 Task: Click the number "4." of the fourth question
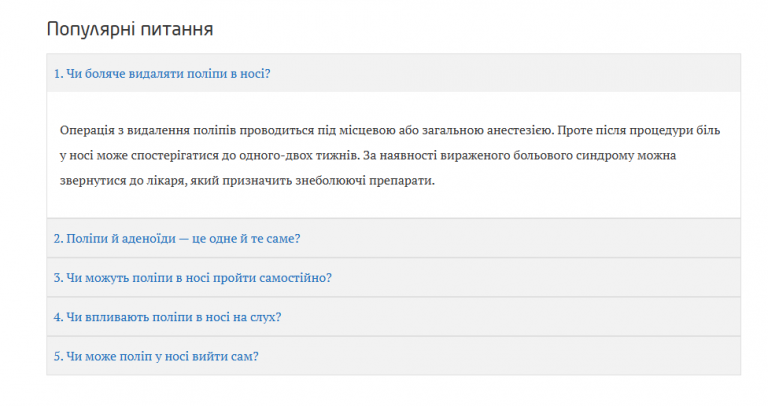58,316
